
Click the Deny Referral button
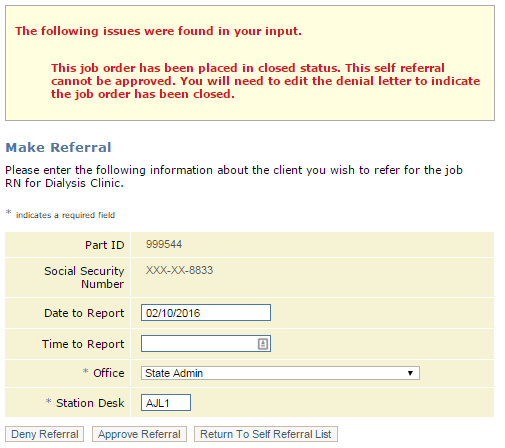point(44,434)
